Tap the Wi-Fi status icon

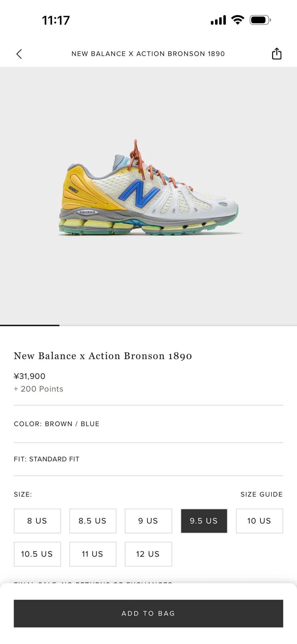[x=238, y=20]
